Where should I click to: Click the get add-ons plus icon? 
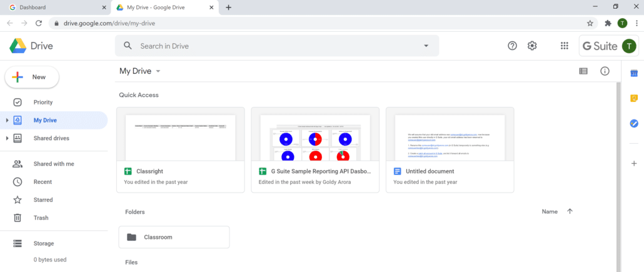[x=634, y=164]
